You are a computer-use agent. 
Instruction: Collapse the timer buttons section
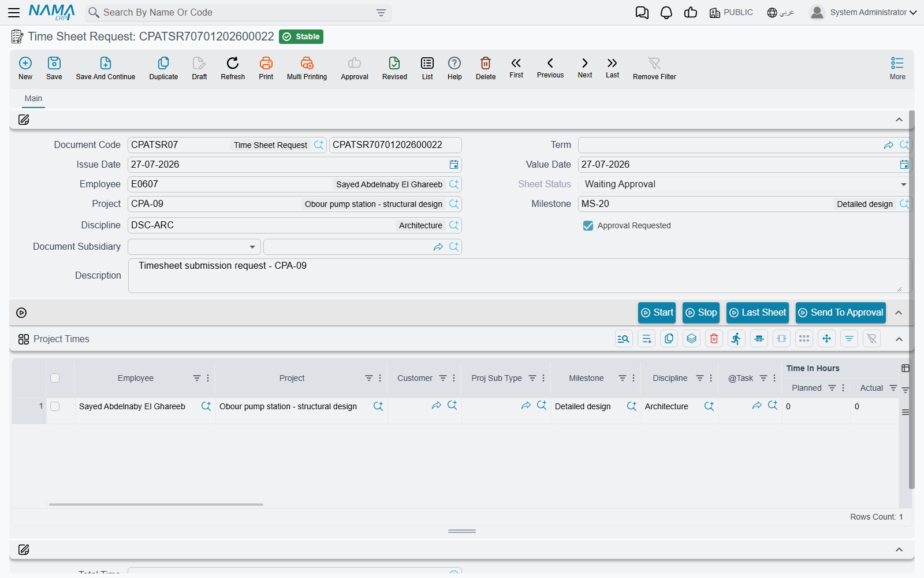[x=899, y=313]
